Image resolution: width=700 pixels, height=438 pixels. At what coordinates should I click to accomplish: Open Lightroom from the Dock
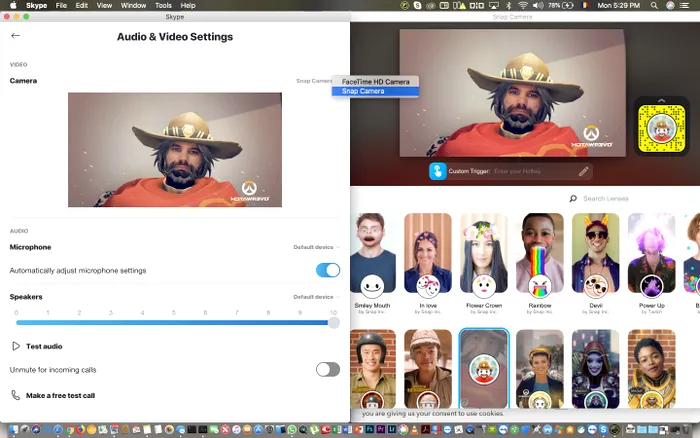pos(392,430)
